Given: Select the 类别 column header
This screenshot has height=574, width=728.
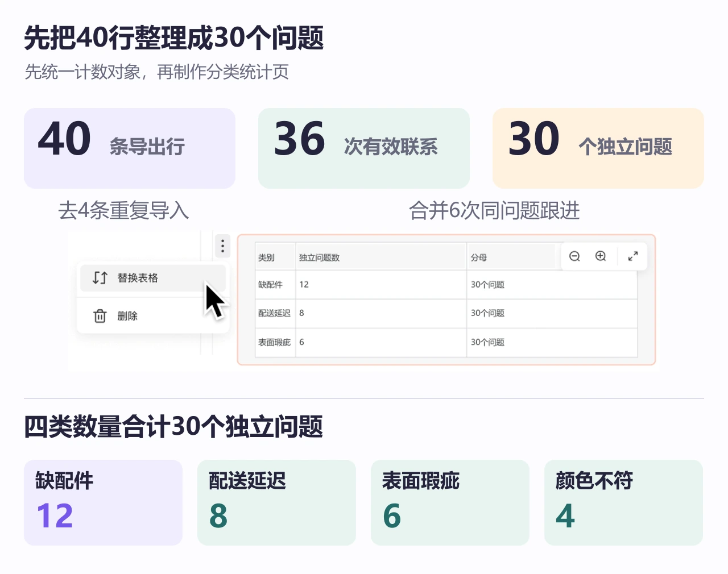Looking at the screenshot, I should pyautogui.click(x=276, y=257).
